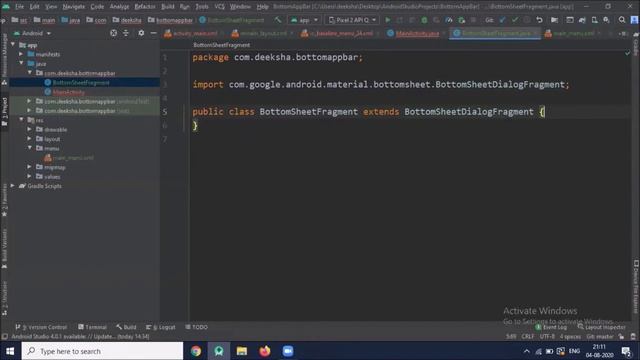
Task: Open the TODO tool window
Action: click(x=196, y=327)
